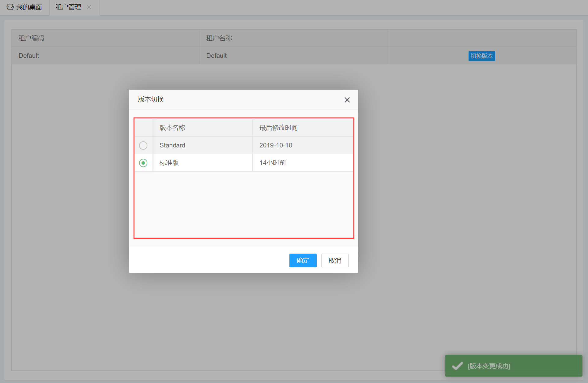This screenshot has height=383, width=588.
Task: Open the 租户管理 tab
Action: pos(68,7)
